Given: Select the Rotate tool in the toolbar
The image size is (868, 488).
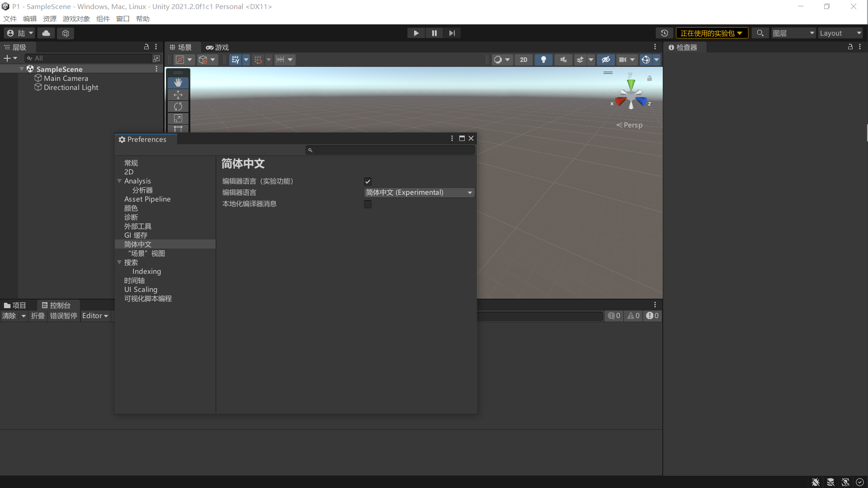Looking at the screenshot, I should coord(178,107).
